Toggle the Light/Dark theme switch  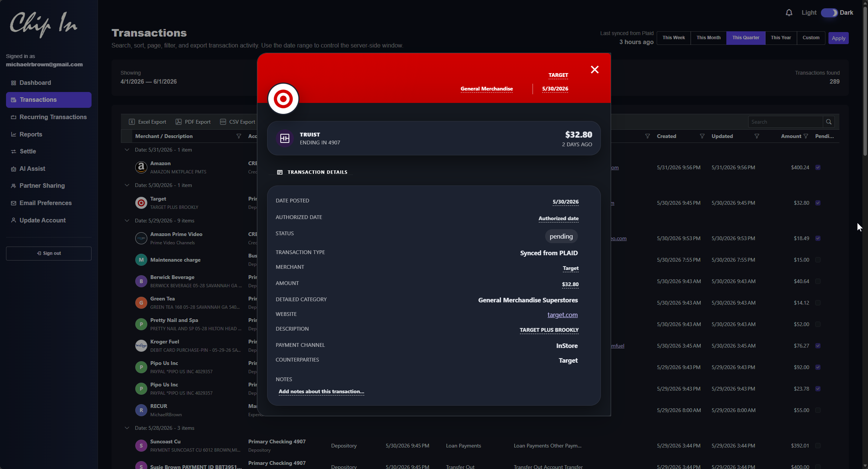[x=829, y=13]
